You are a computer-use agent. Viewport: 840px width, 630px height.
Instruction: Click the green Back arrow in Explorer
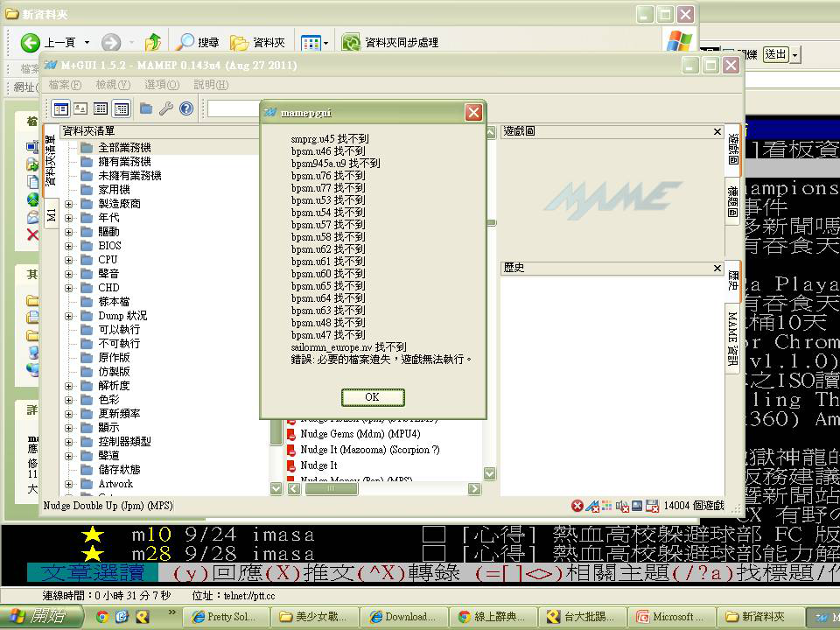coord(31,42)
